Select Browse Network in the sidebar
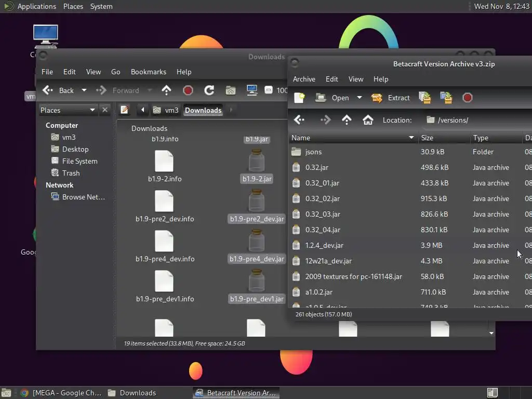 coord(78,197)
